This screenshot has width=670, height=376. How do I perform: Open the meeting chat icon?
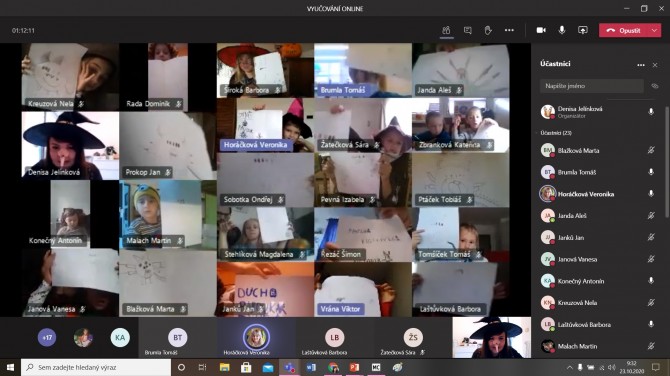coord(467,30)
